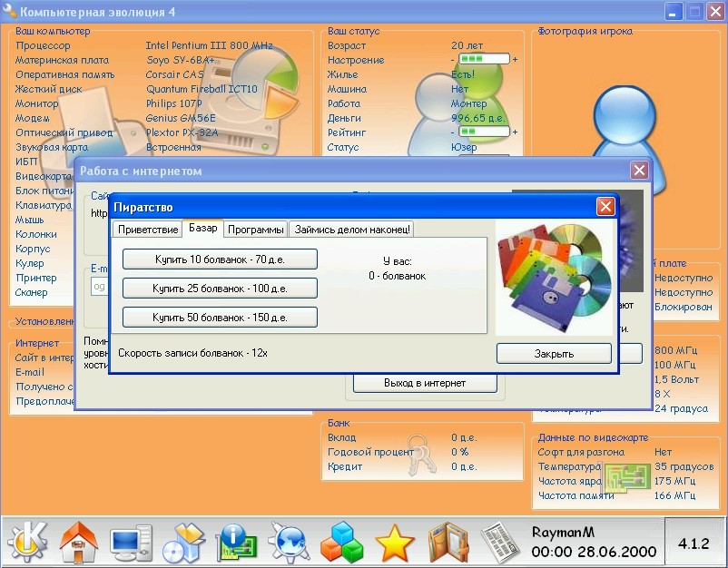728x568 pixels.
Task: Minimize the Компьютерная эволюция 4 window
Action: pos(674,11)
